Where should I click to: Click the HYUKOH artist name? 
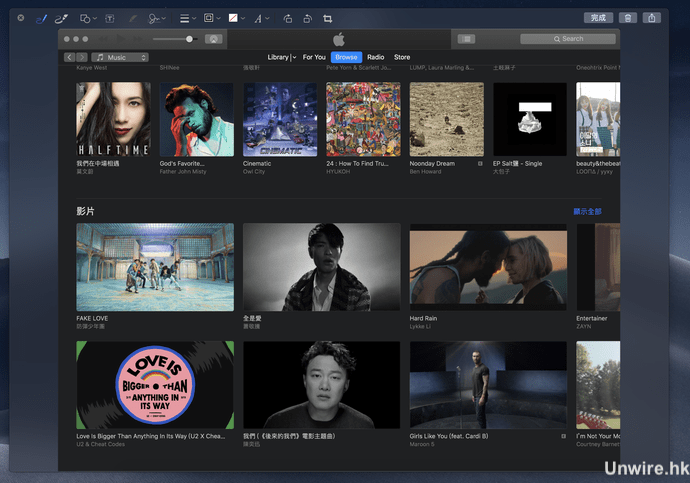tap(338, 172)
